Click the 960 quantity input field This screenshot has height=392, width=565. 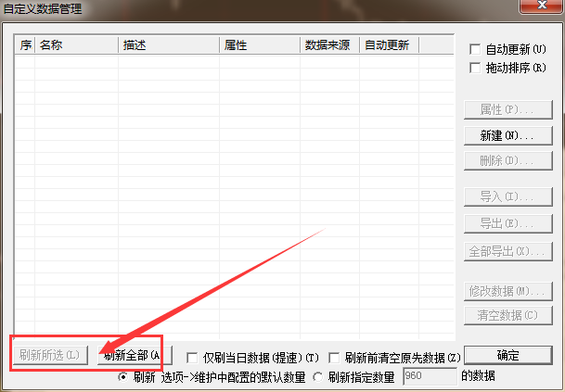[x=430, y=376]
